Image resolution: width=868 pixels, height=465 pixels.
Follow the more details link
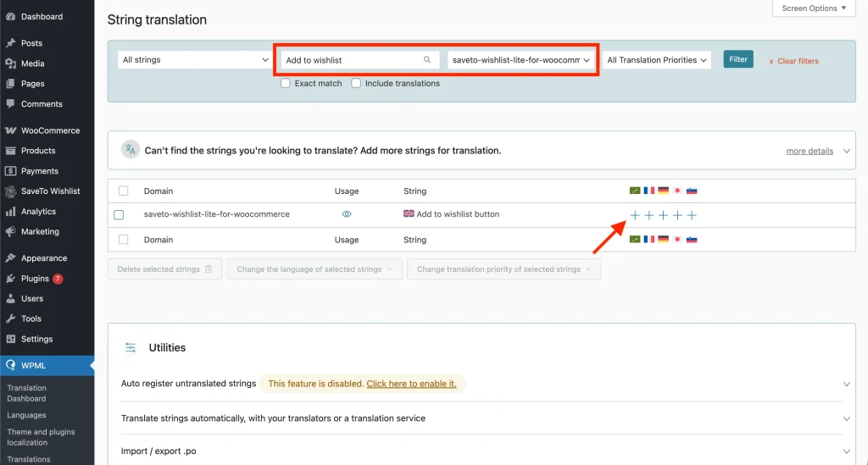tap(810, 151)
